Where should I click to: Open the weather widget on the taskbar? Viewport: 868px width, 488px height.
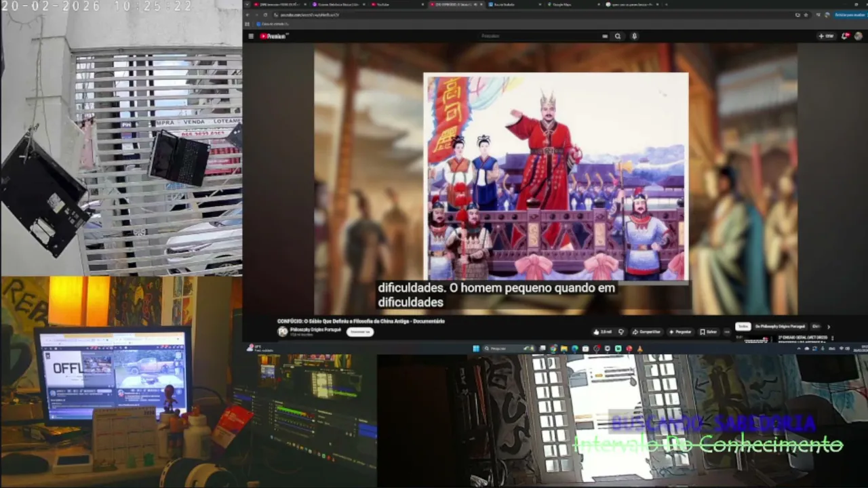[259, 349]
